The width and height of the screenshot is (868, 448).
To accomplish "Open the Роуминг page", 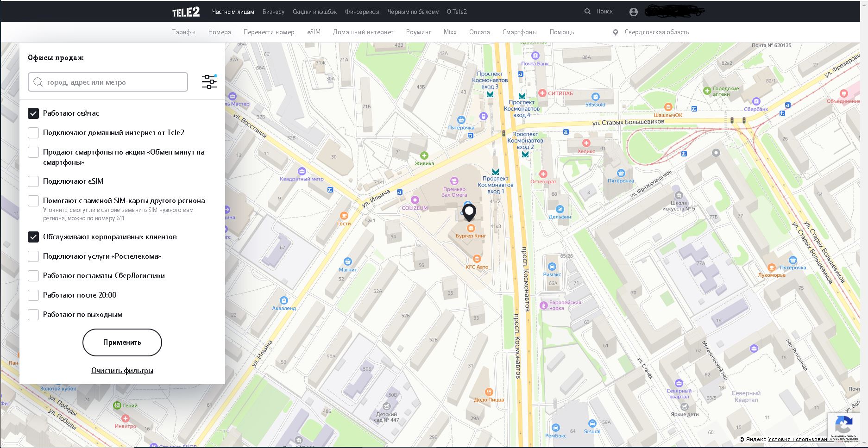I will point(418,32).
